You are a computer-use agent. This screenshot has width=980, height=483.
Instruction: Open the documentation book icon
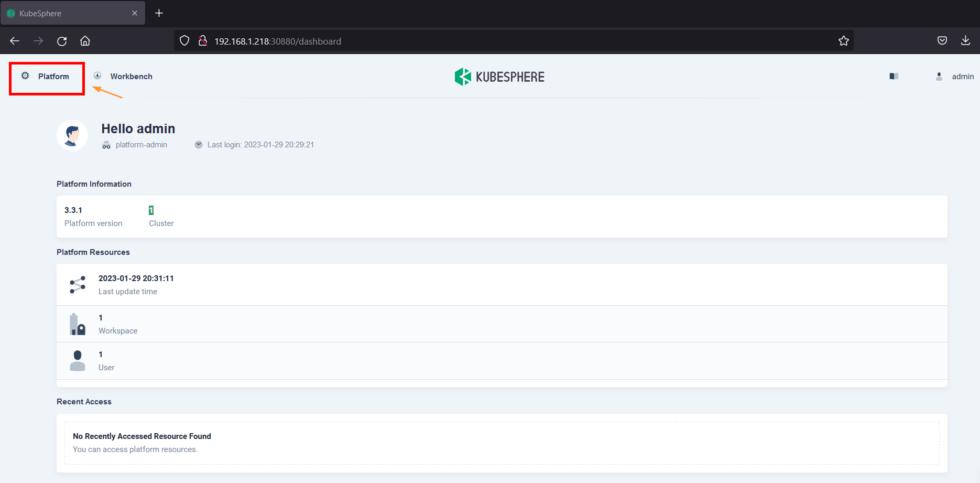(x=894, y=77)
